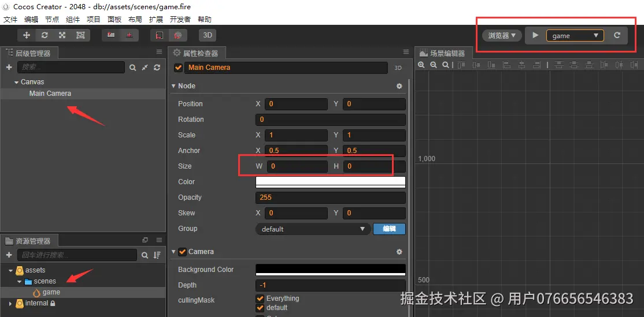Open the 项目 menu

coord(94,19)
